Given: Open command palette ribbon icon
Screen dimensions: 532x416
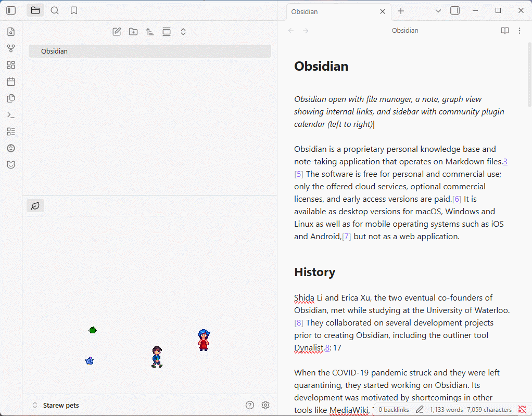Looking at the screenshot, I should [11, 115].
